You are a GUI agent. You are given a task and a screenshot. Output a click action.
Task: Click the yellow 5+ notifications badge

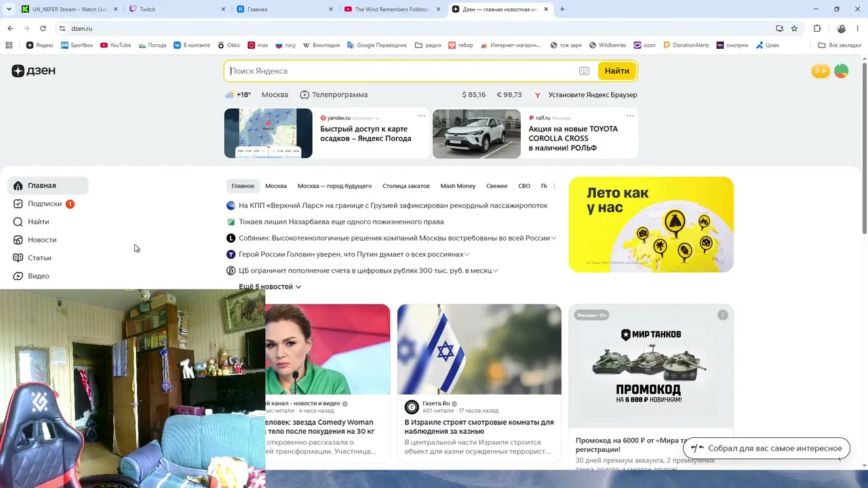(x=821, y=71)
